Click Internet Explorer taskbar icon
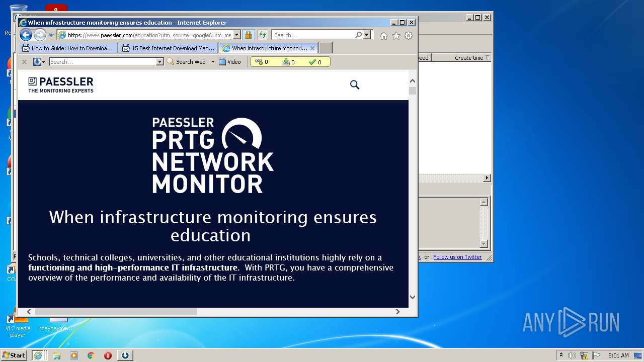Screen dimensions: 644x362 pos(38,355)
